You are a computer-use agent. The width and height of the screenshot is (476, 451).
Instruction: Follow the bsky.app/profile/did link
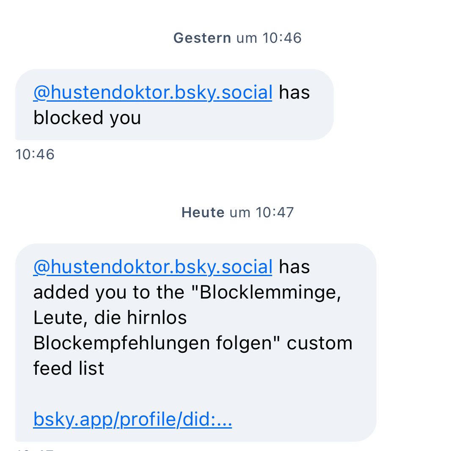click(x=132, y=419)
